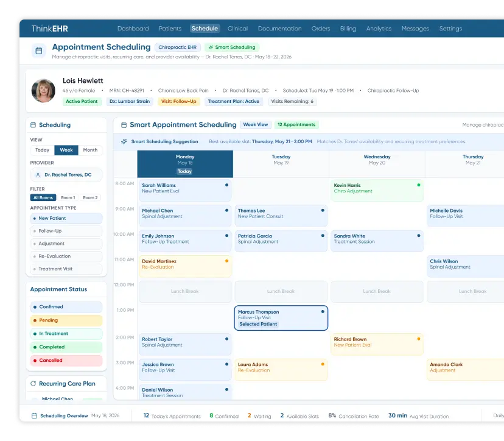Navigate to Orders
Viewport: 504px width, 441px height.
(x=321, y=29)
